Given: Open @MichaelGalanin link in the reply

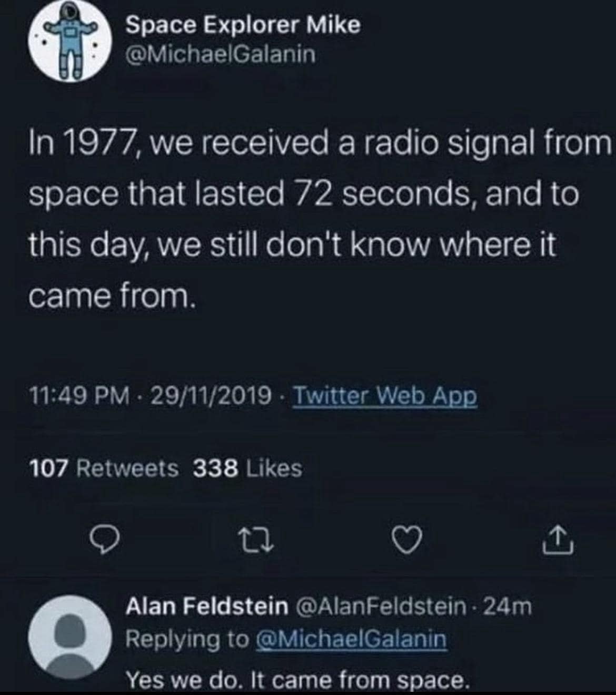Looking at the screenshot, I should click(x=351, y=639).
